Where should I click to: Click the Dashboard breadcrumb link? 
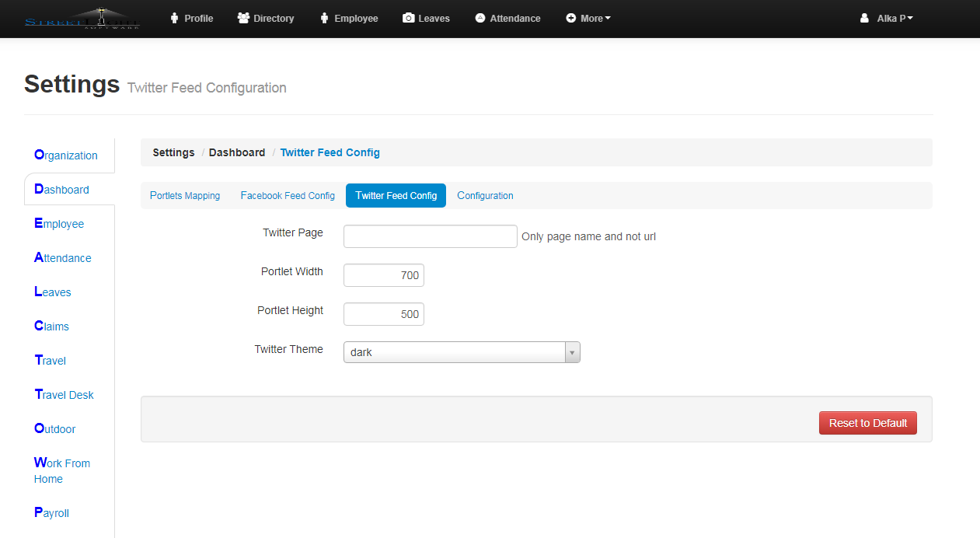(237, 152)
